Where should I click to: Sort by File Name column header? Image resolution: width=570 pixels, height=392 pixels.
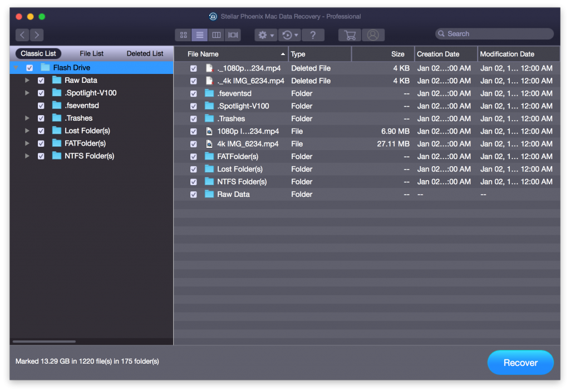click(x=231, y=54)
